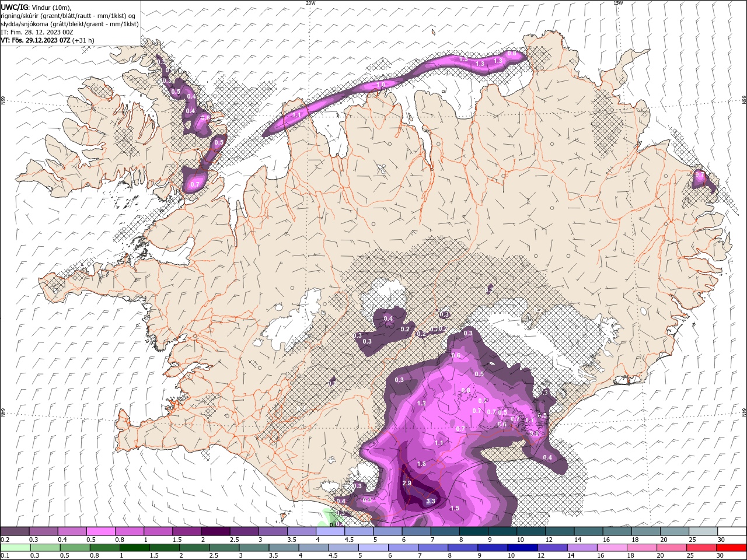Screen dimensions: 747x560
Task: Click the '20W' longitude label
Action: coord(310,3)
